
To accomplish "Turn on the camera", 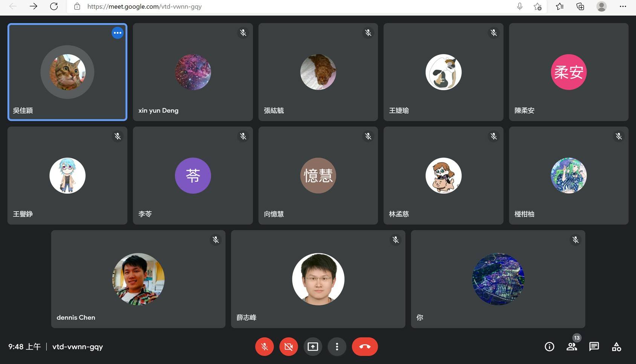I will pos(289,347).
